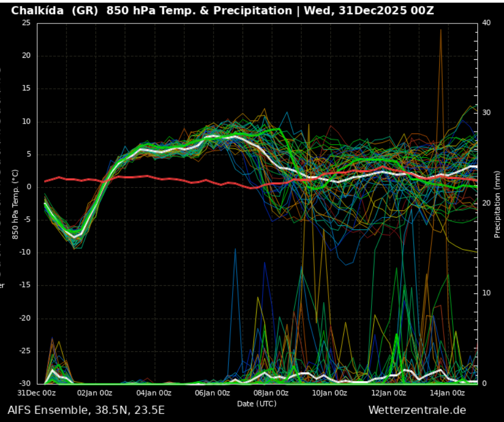Screen dimensions: 504x422
Task: Pick the '08Jan 00z' date tick
Action: click(x=271, y=393)
